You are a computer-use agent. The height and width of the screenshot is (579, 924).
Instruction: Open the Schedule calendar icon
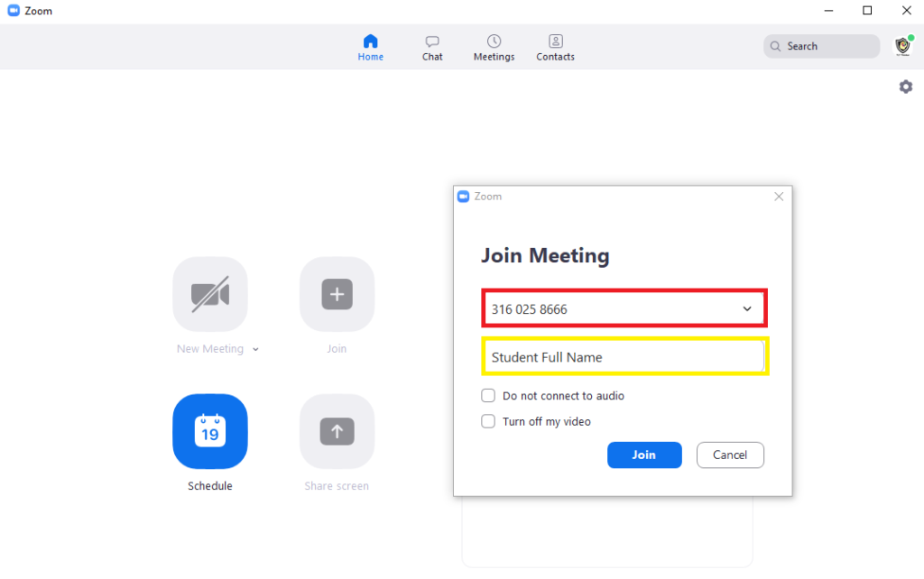pyautogui.click(x=210, y=432)
